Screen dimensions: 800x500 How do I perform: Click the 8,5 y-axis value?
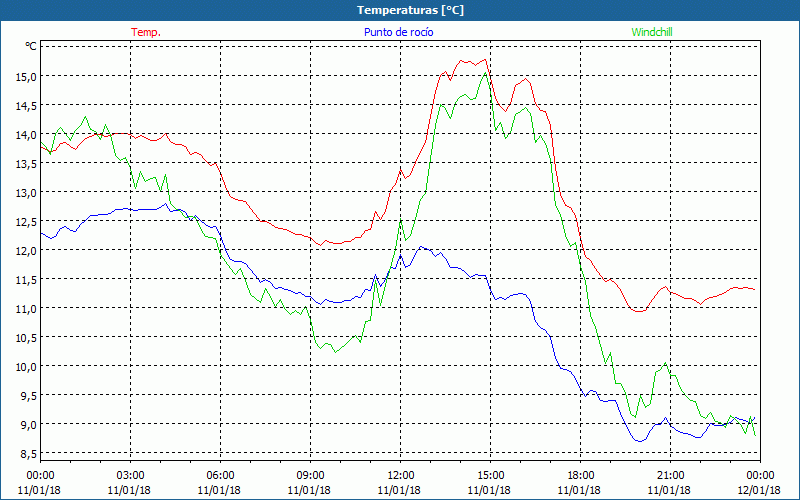click(x=29, y=454)
